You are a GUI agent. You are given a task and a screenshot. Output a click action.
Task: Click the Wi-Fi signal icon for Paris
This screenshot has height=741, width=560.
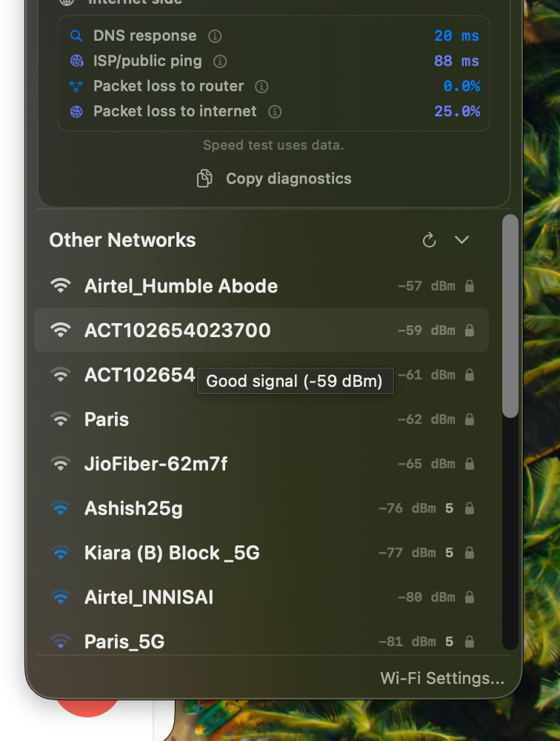(x=61, y=419)
